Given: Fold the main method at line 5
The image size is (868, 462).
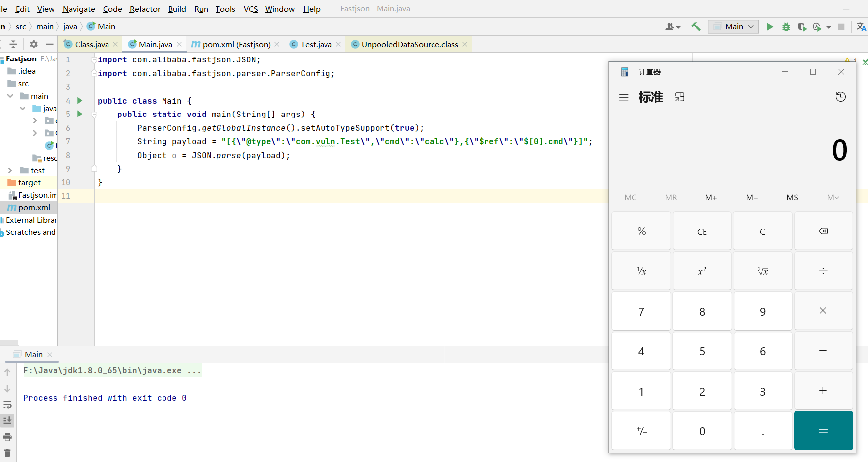Looking at the screenshot, I should pyautogui.click(x=94, y=114).
